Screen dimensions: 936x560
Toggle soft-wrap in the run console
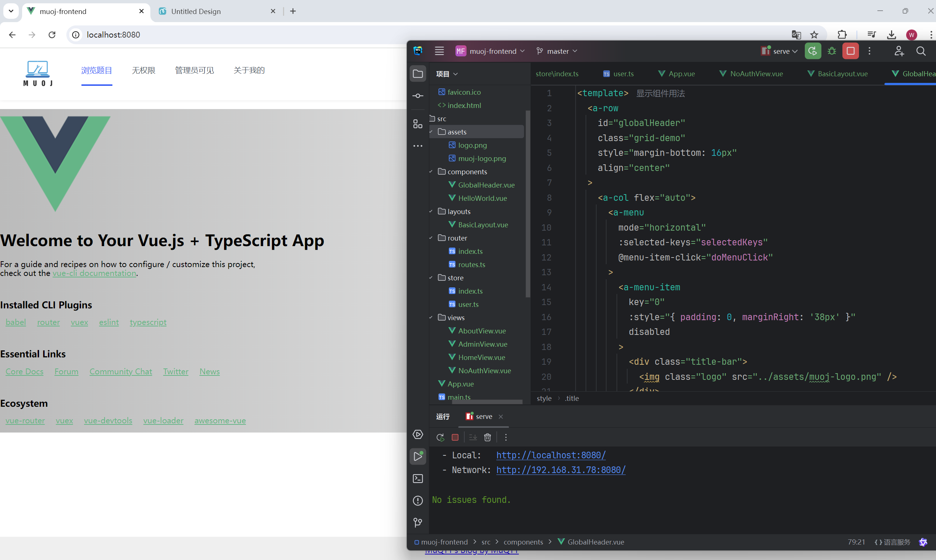[x=472, y=437]
